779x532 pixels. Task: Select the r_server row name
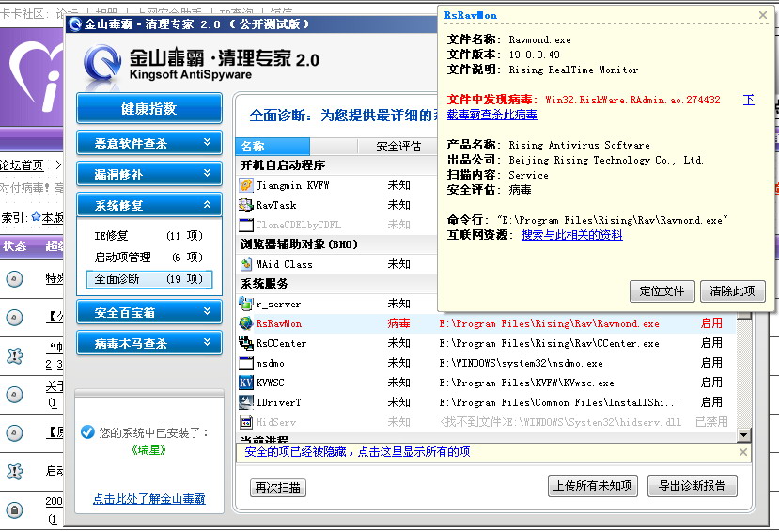(278, 304)
